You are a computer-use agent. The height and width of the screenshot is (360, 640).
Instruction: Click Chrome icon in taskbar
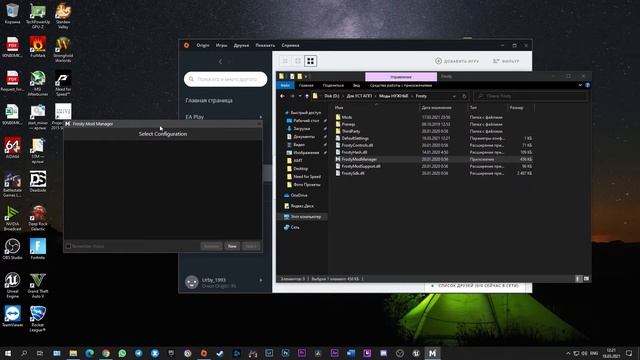pos(106,353)
